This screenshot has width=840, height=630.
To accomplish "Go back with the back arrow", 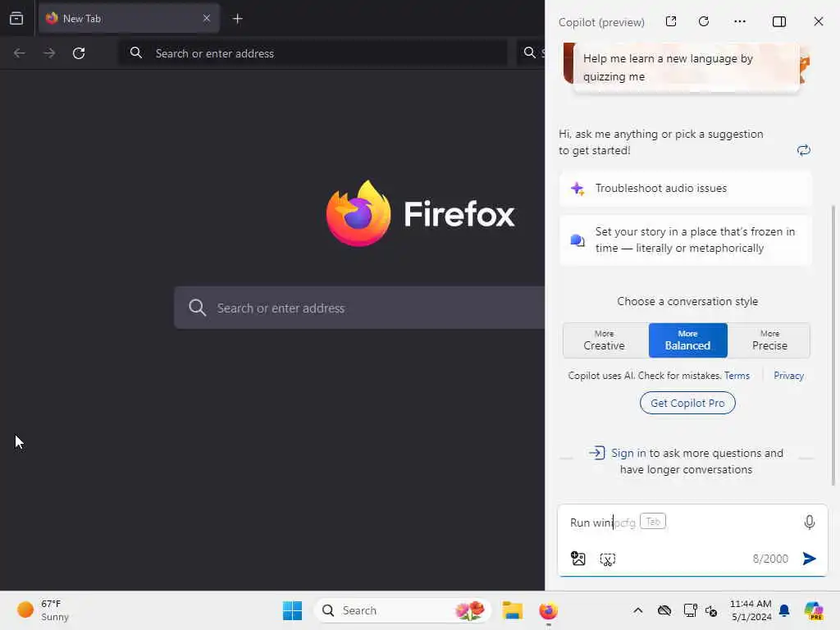I will [x=20, y=53].
